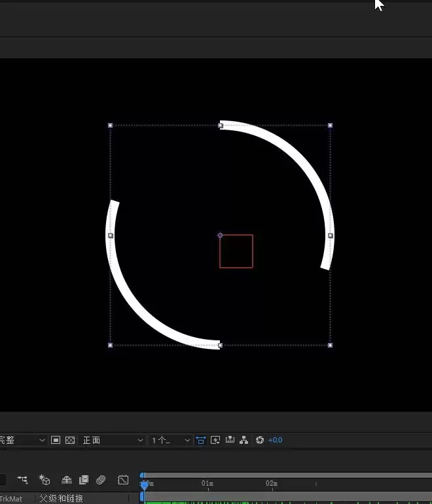432x504 pixels.
Task: Click the 01m mark on time ruler
Action: pos(207,484)
